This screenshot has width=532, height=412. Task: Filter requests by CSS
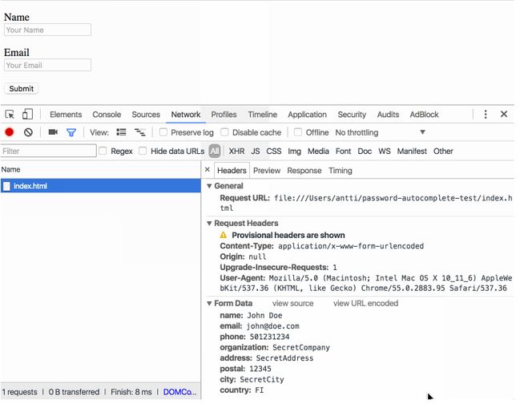coord(274,151)
